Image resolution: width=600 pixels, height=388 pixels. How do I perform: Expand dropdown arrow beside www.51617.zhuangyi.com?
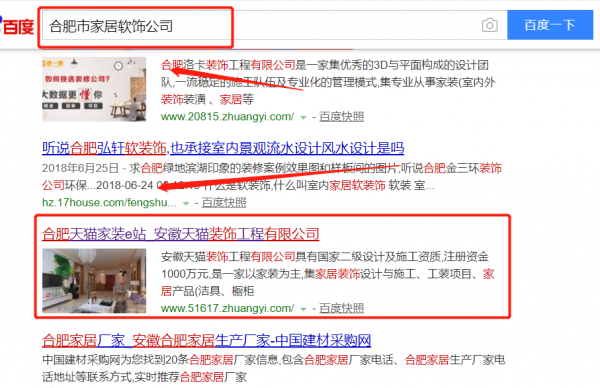click(303, 309)
